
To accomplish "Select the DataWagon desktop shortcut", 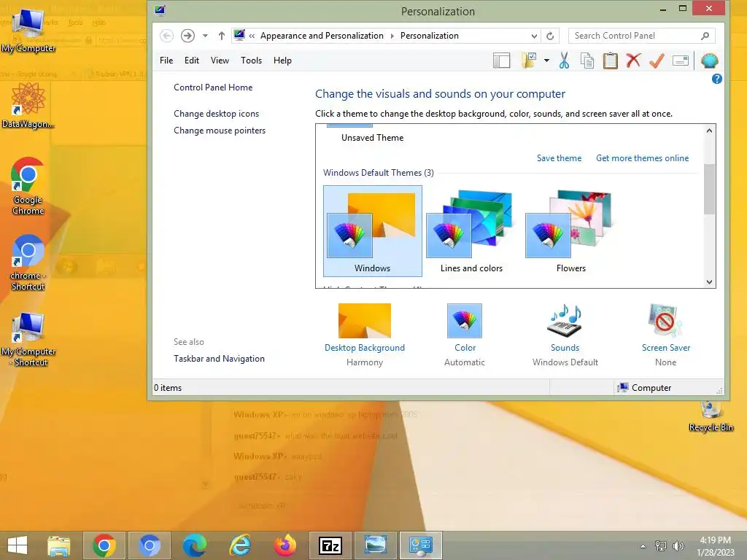I will 28,106.
